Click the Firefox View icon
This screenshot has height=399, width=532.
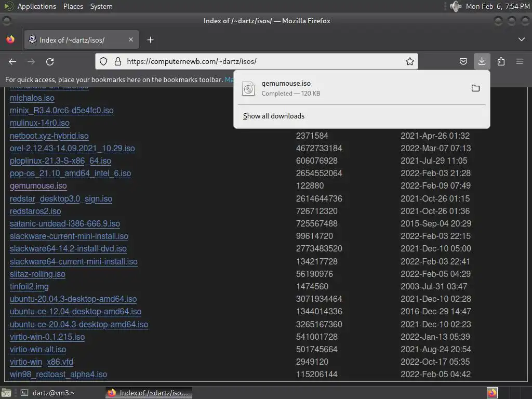10,39
